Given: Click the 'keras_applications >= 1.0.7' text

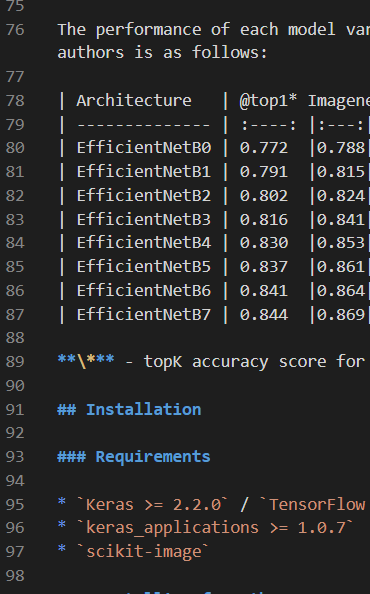Looking at the screenshot, I should 216,528.
